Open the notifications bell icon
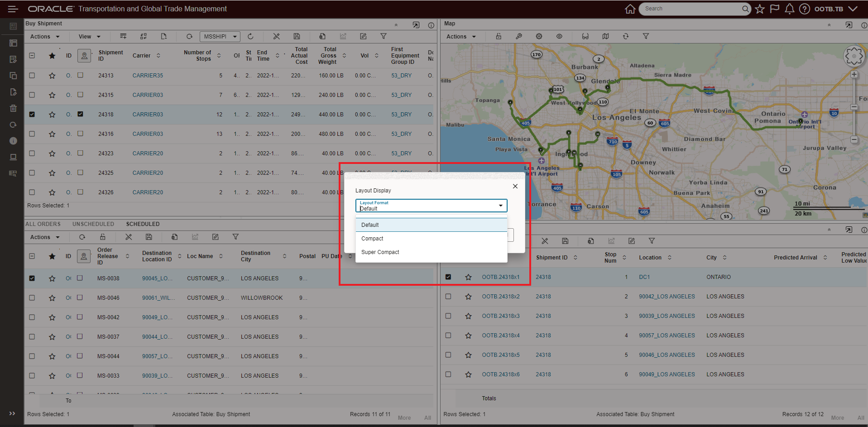 789,9
